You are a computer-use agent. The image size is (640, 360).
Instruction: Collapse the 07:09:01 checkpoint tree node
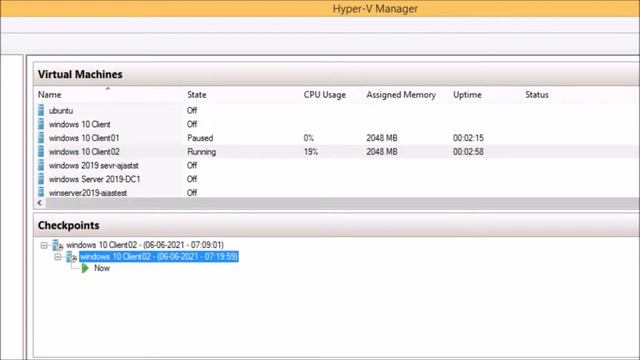pos(44,245)
